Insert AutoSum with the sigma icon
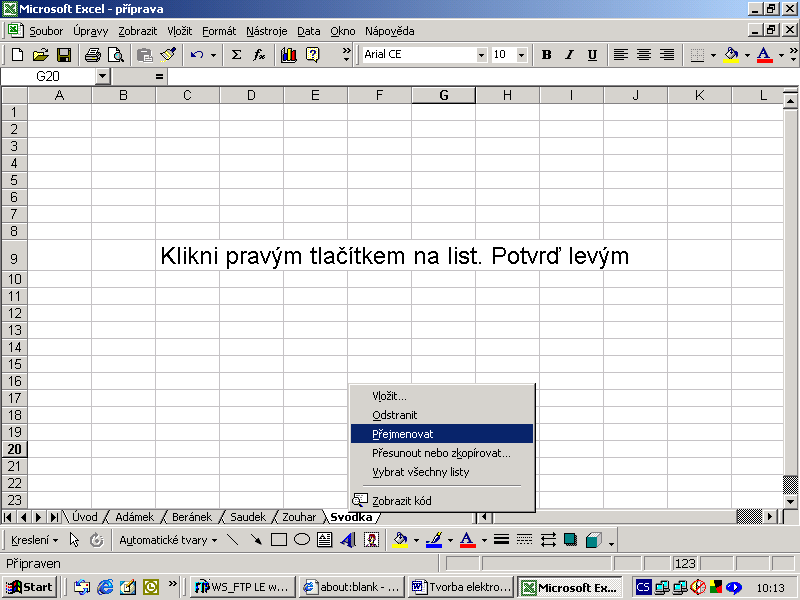 click(236, 55)
